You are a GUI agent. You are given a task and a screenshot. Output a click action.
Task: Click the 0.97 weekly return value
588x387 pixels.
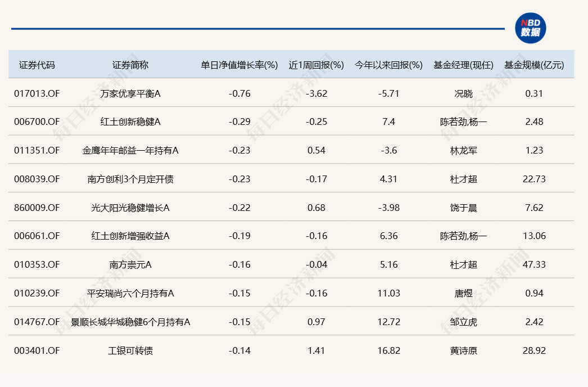pyautogui.click(x=316, y=322)
